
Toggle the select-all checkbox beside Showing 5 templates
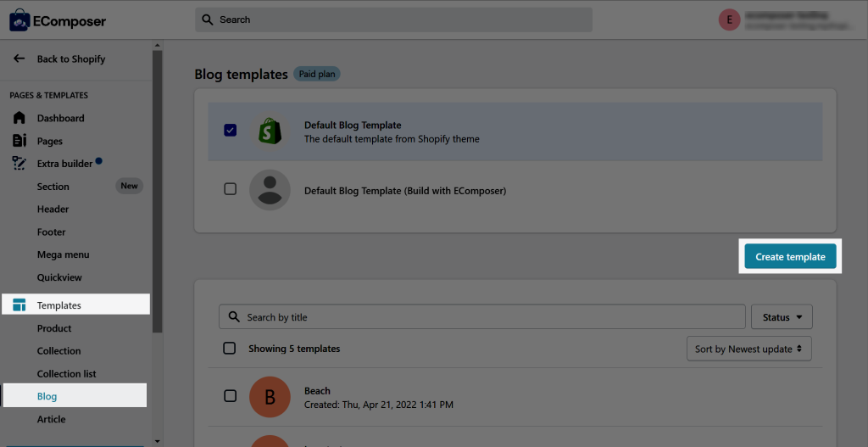[229, 349]
